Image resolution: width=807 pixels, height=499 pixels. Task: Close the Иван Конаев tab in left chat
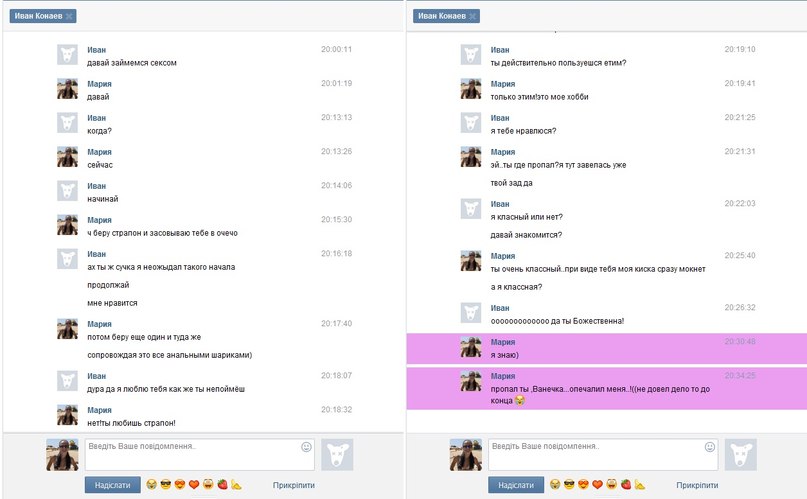(x=69, y=16)
